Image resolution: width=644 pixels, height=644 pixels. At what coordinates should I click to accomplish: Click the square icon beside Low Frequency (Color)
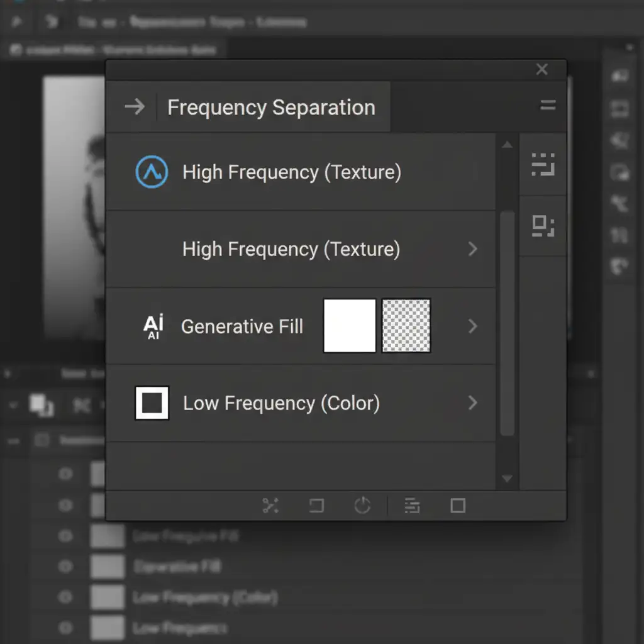(x=152, y=403)
